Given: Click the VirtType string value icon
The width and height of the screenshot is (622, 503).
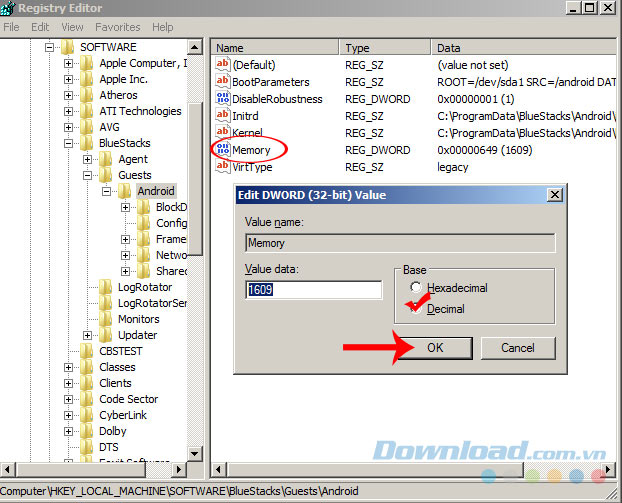Looking at the screenshot, I should 223,167.
